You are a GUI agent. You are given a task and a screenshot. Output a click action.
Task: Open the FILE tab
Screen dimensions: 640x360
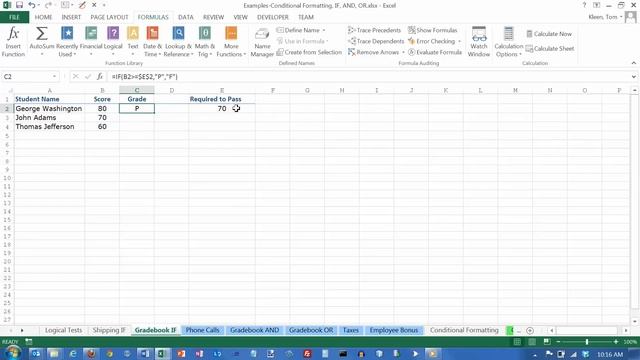[x=14, y=17]
